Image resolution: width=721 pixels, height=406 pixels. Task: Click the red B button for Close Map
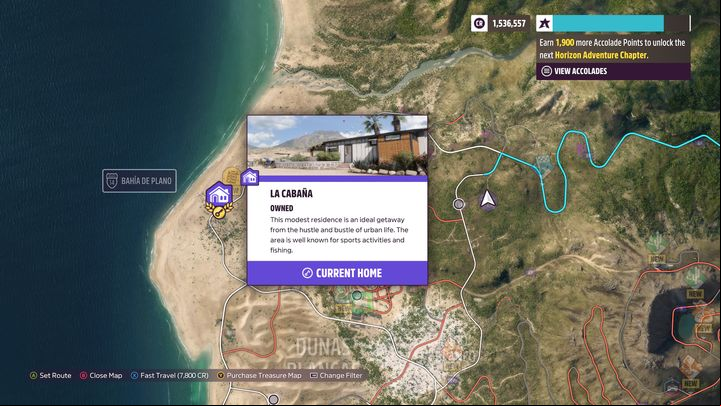click(83, 376)
